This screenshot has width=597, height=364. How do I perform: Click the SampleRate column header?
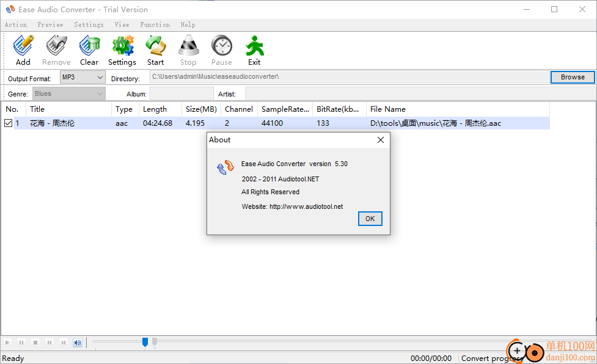[x=285, y=109]
